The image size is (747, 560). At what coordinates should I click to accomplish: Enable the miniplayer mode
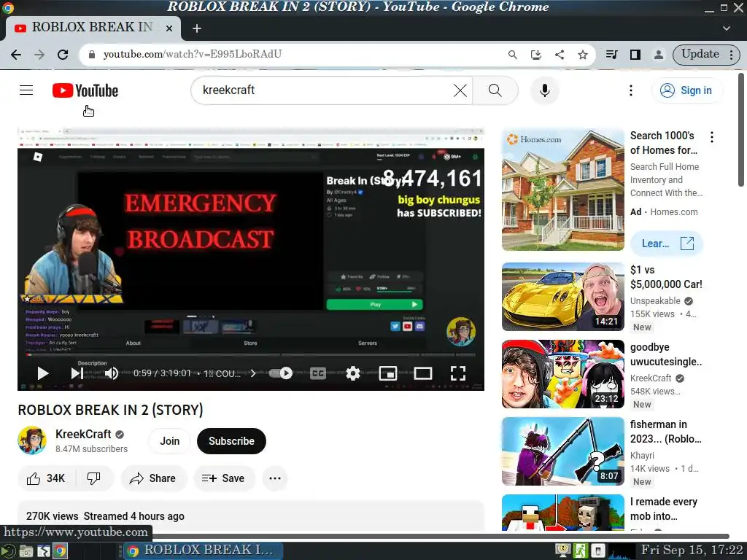point(388,373)
